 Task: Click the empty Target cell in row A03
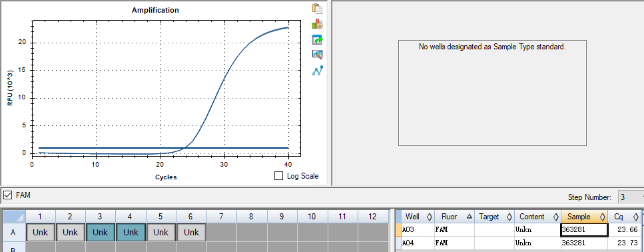(494, 230)
